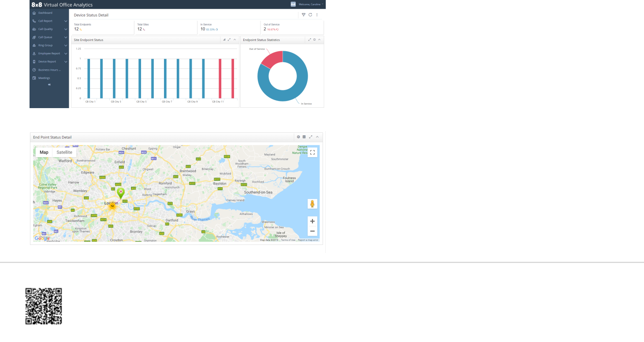Open the filter funnel in Device Status Detail

(303, 15)
